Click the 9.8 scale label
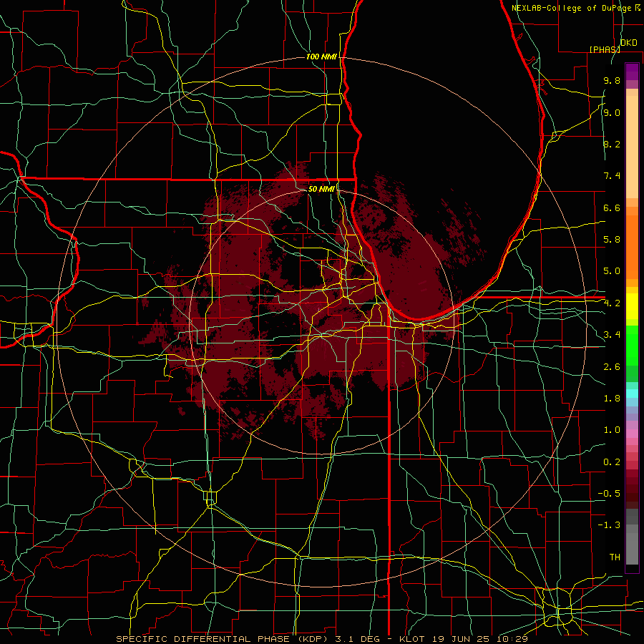 point(612,80)
